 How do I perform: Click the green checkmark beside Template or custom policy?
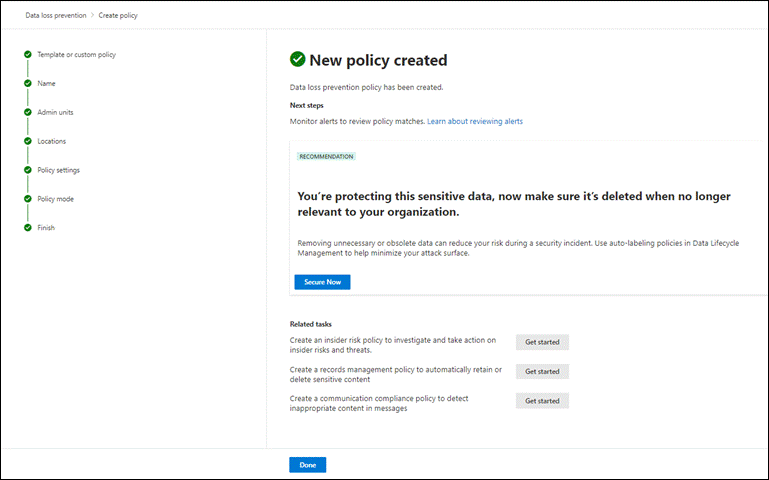(28, 54)
